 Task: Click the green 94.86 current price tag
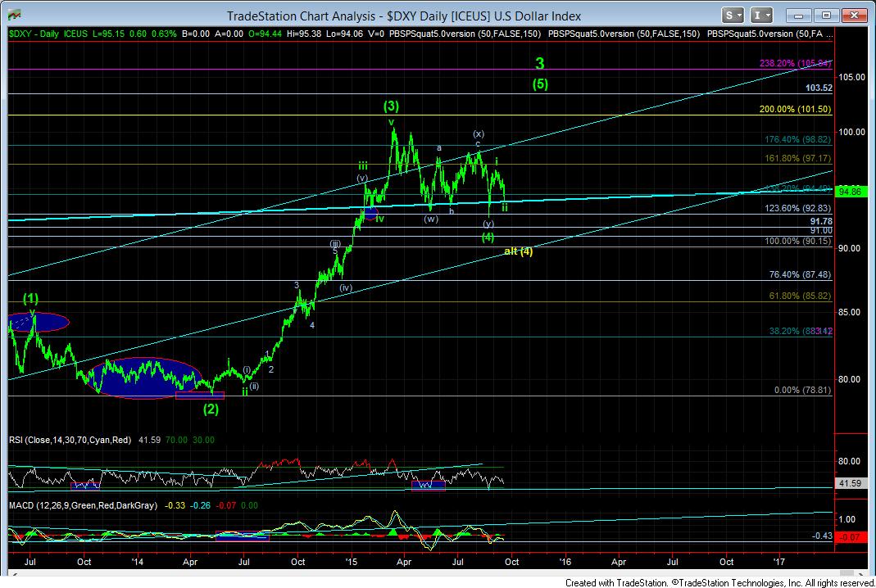851,192
